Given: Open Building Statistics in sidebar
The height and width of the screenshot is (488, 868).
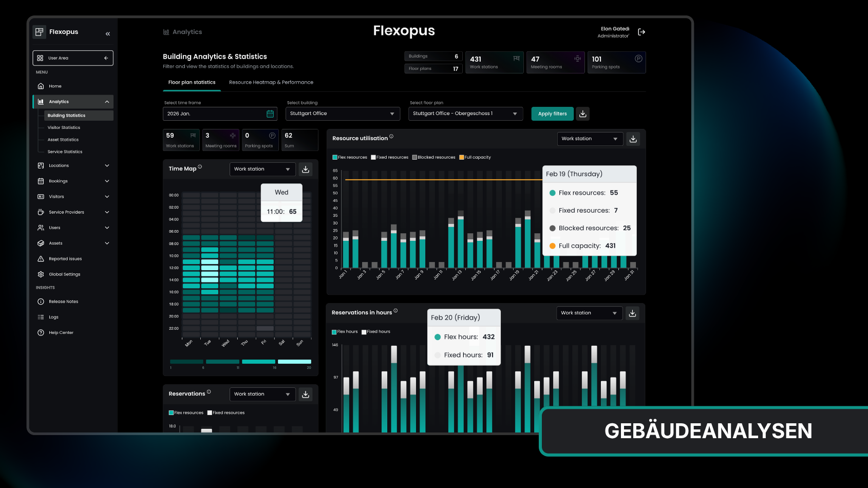Looking at the screenshot, I should [x=79, y=116].
